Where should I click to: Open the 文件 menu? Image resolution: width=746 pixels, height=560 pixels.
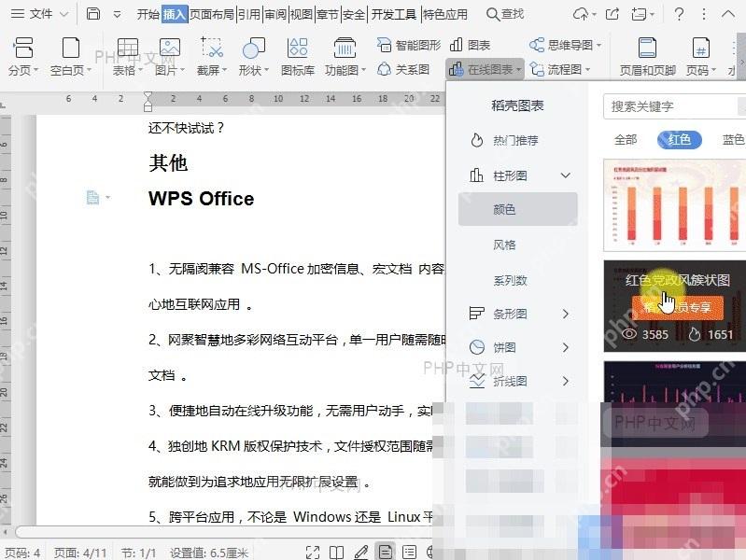39,14
